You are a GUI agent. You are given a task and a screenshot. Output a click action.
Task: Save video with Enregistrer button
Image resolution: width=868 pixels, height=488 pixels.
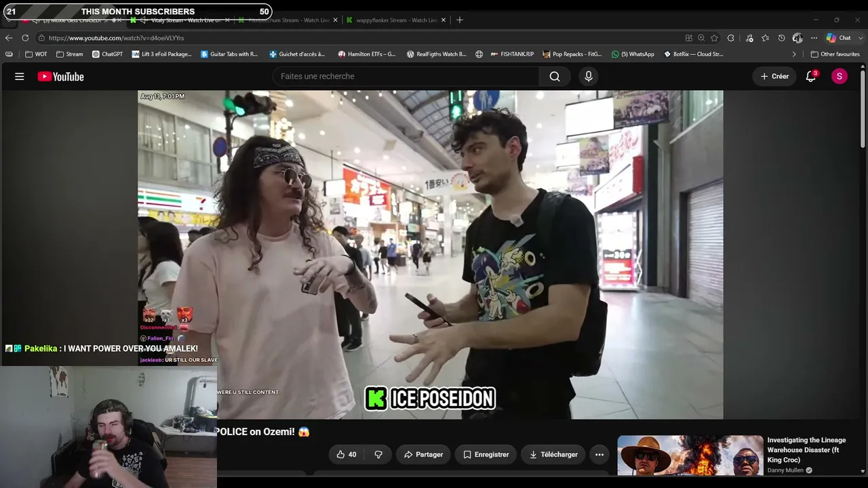click(x=486, y=455)
